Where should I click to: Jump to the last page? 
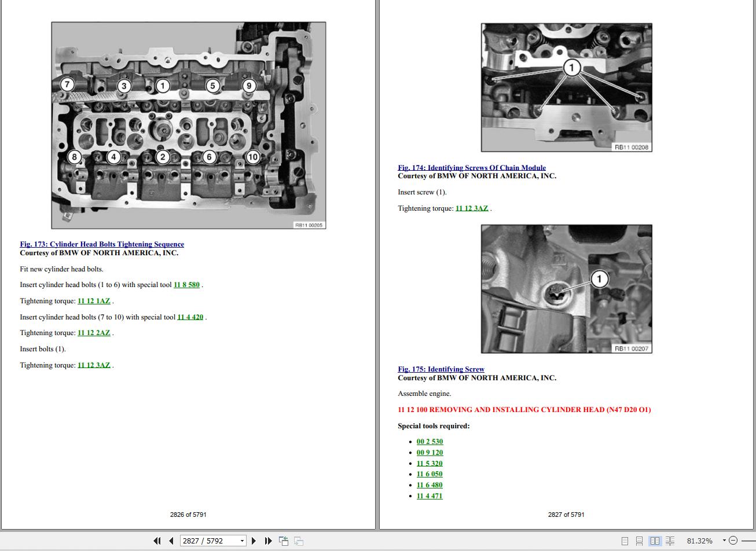click(x=268, y=541)
